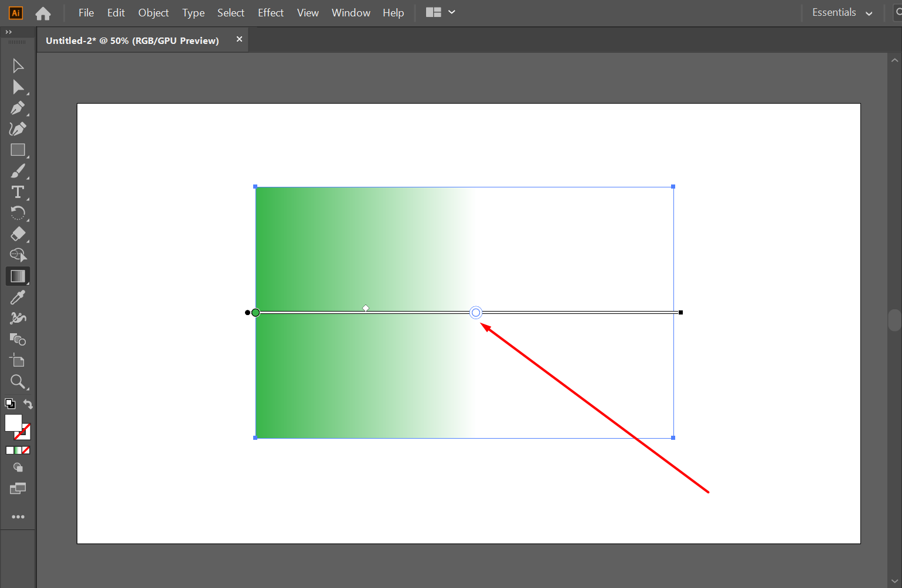This screenshot has width=902, height=588.
Task: Select the Selection tool
Action: 18,66
